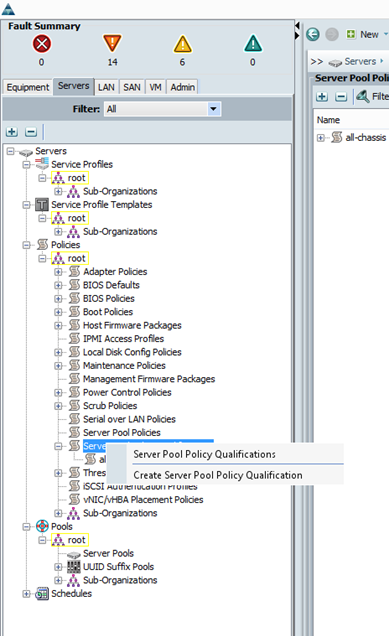Select Maintenance Policies in the tree
The image size is (389, 636).
[x=124, y=365]
